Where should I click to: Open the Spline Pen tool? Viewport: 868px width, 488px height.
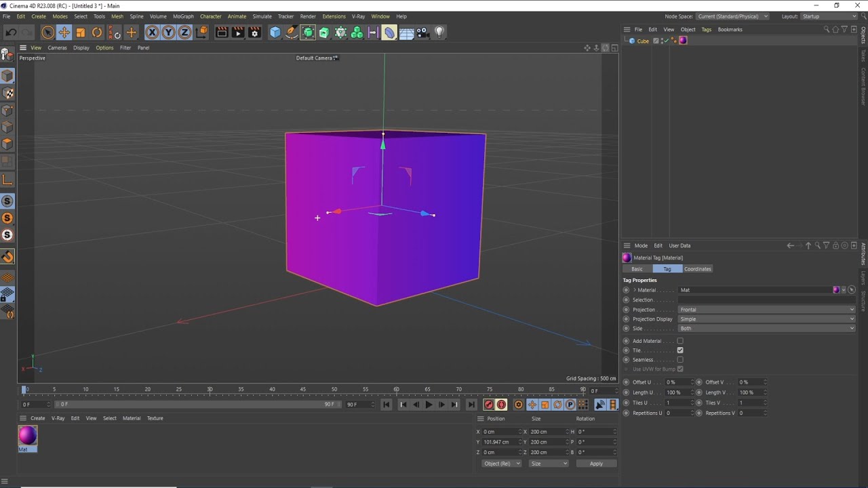point(292,33)
